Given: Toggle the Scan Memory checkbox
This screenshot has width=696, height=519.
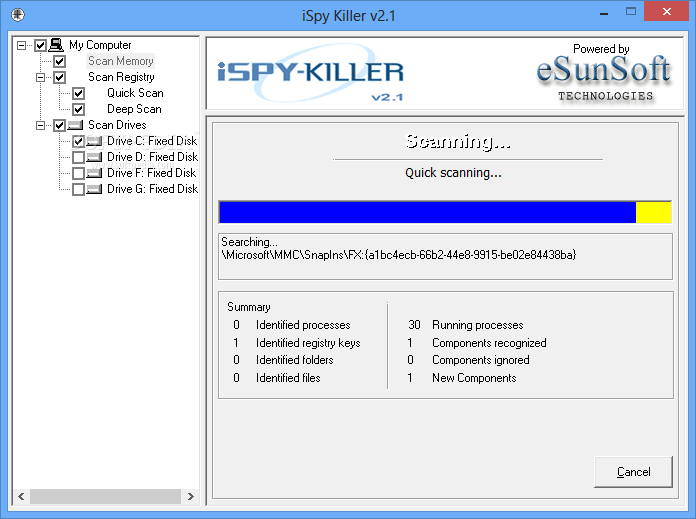Looking at the screenshot, I should click(59, 61).
